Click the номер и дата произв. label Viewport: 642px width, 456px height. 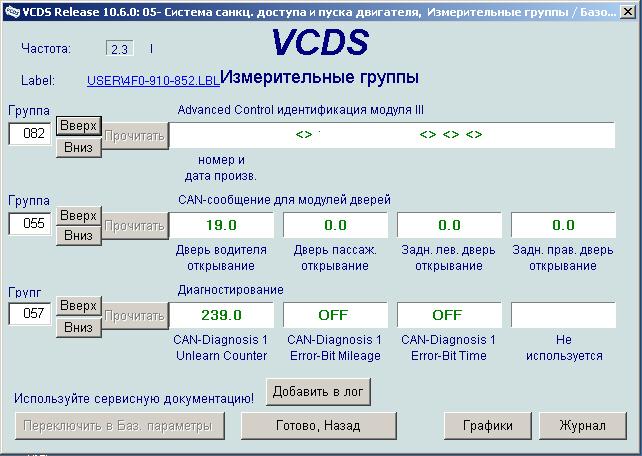coord(221,168)
